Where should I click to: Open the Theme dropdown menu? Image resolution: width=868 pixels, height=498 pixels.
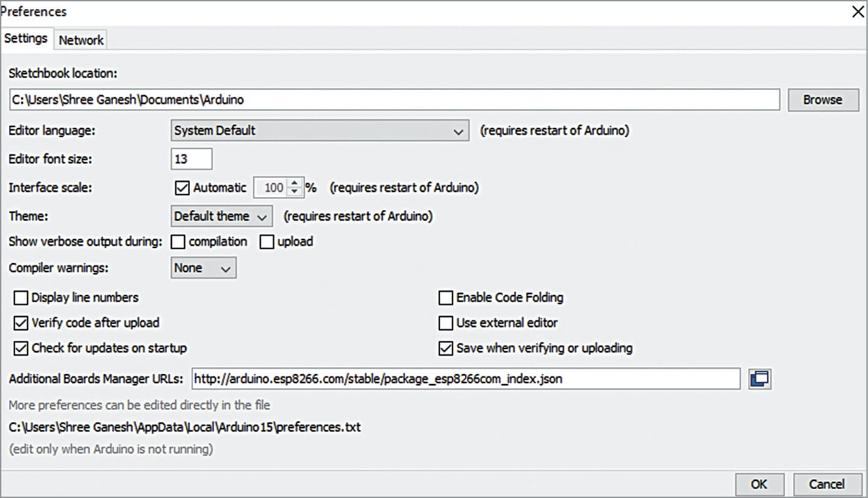click(221, 216)
